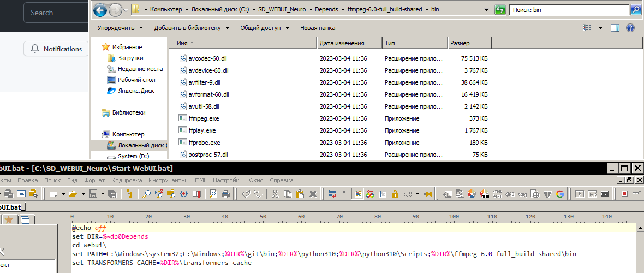Click the Paste clipboard icon

300,194
